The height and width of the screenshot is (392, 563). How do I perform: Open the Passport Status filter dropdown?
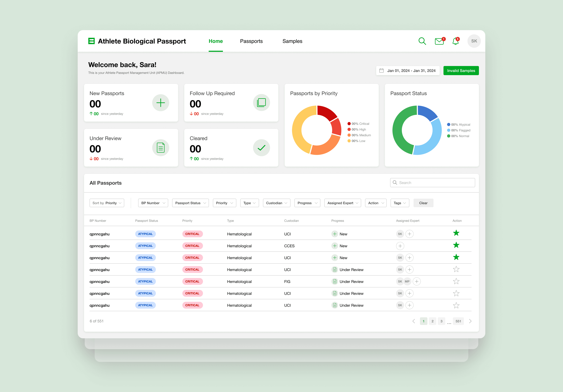click(x=190, y=203)
